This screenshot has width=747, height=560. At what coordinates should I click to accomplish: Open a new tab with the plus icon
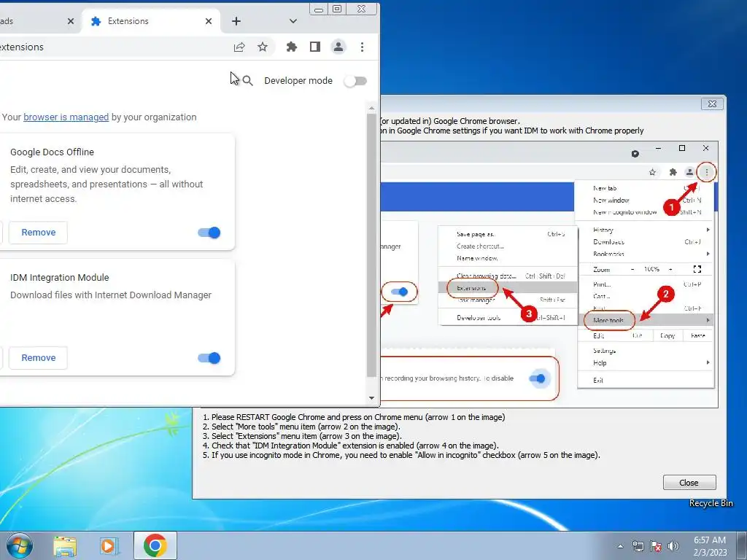[x=236, y=21]
